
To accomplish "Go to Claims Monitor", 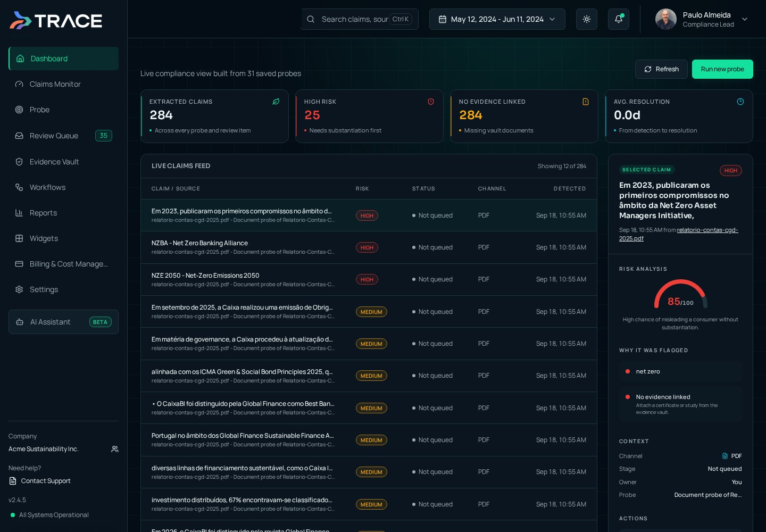I will (63, 84).
